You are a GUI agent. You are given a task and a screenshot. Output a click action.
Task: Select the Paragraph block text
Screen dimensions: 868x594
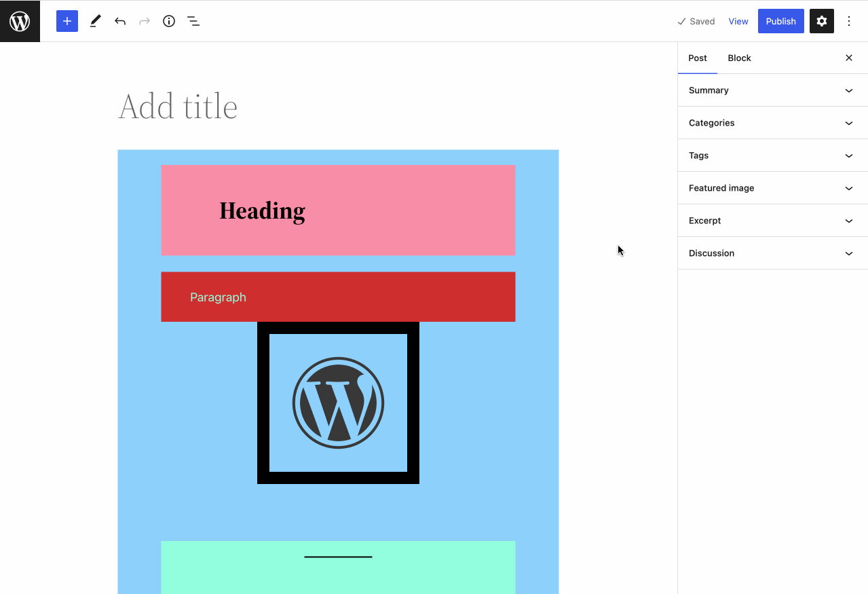[218, 297]
